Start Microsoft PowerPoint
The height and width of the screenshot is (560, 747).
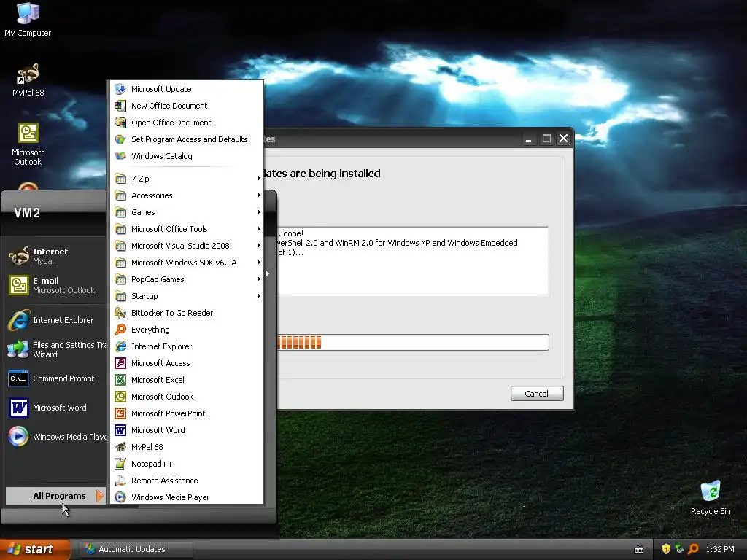(186, 413)
